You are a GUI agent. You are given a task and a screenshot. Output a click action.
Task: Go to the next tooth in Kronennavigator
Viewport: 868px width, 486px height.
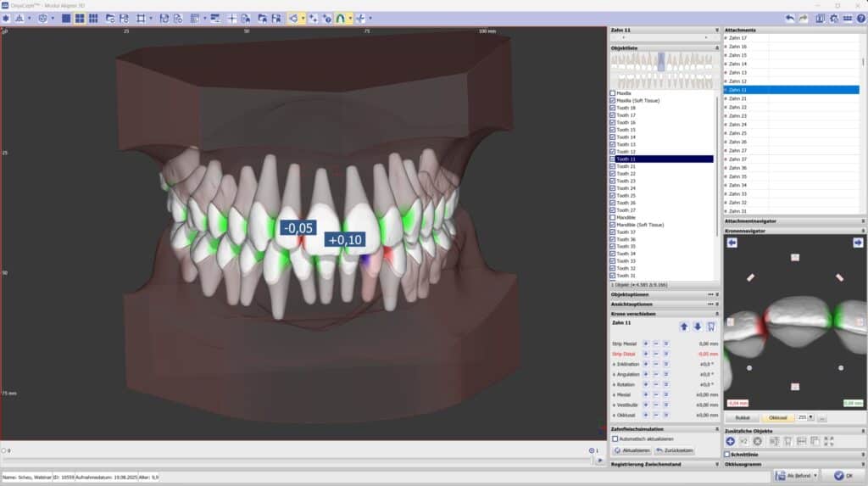click(x=857, y=243)
